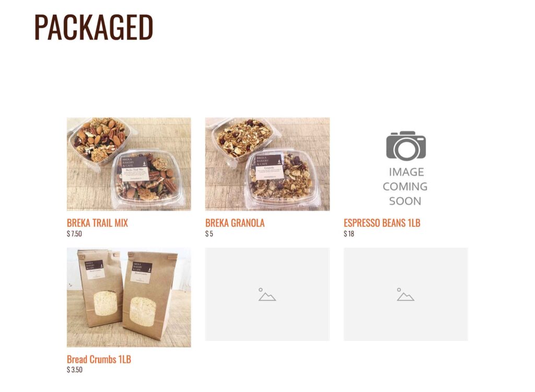Click the $3.50 price under Bread Crumbs
This screenshot has height=392, width=535.
(74, 370)
